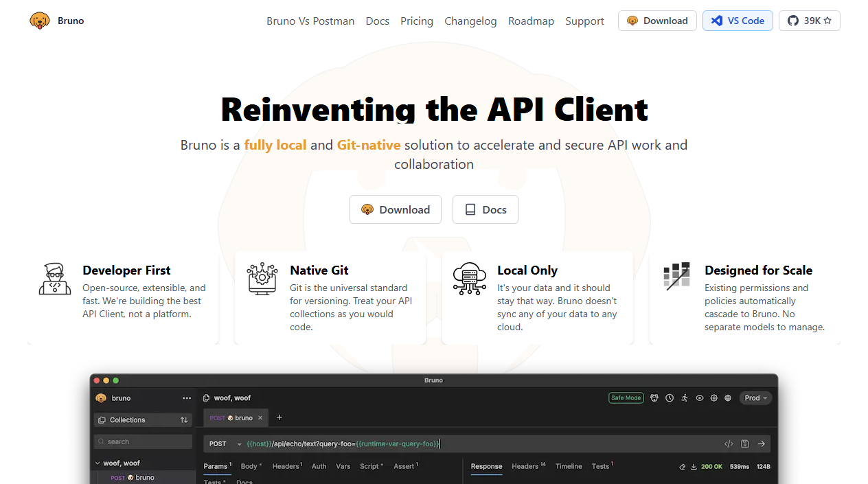
Task: Click the Local Only heading
Action: pos(527,270)
